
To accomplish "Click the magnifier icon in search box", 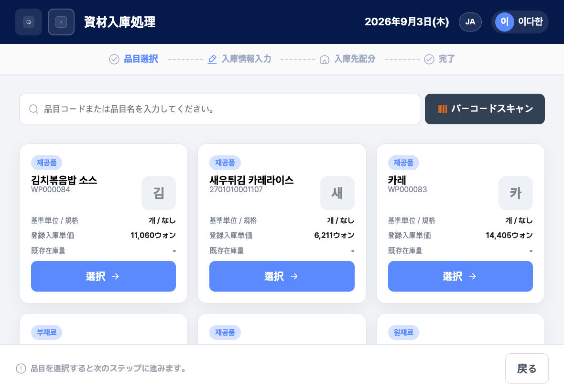I will coord(34,109).
